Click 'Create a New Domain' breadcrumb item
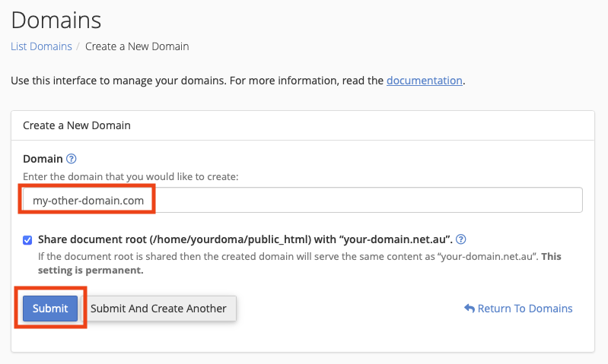 click(x=137, y=46)
